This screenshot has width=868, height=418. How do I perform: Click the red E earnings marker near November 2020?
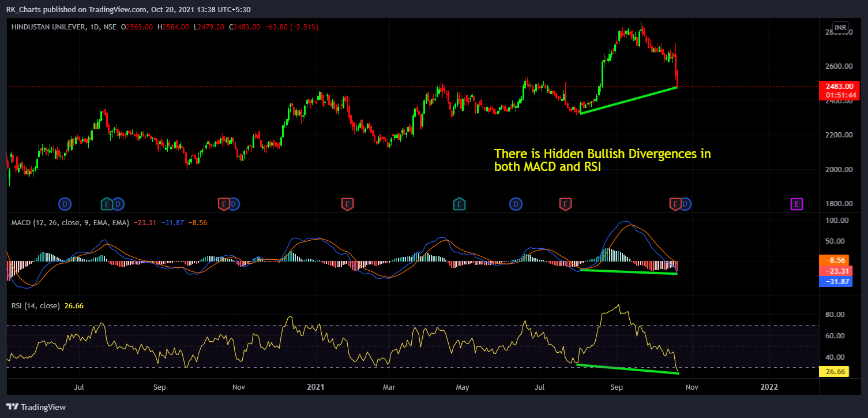coord(223,203)
